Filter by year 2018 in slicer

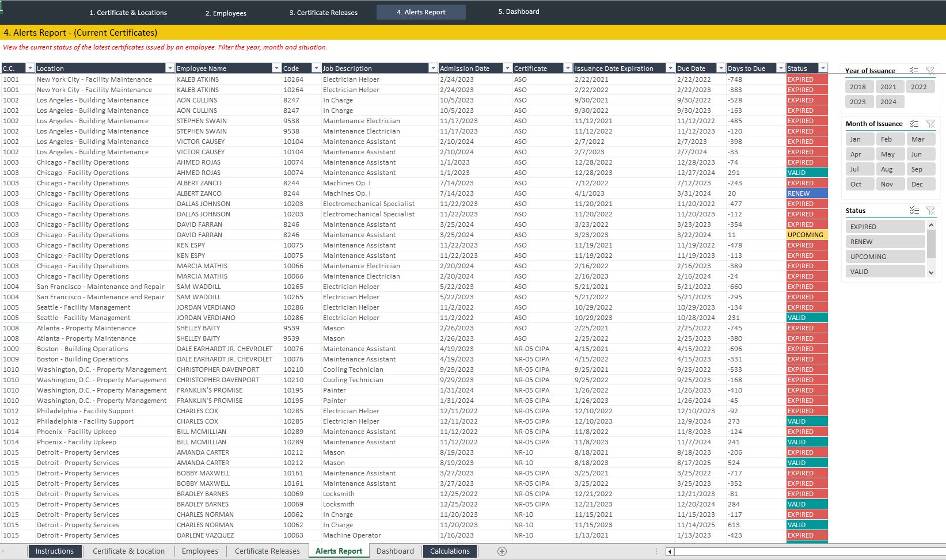pyautogui.click(x=860, y=87)
